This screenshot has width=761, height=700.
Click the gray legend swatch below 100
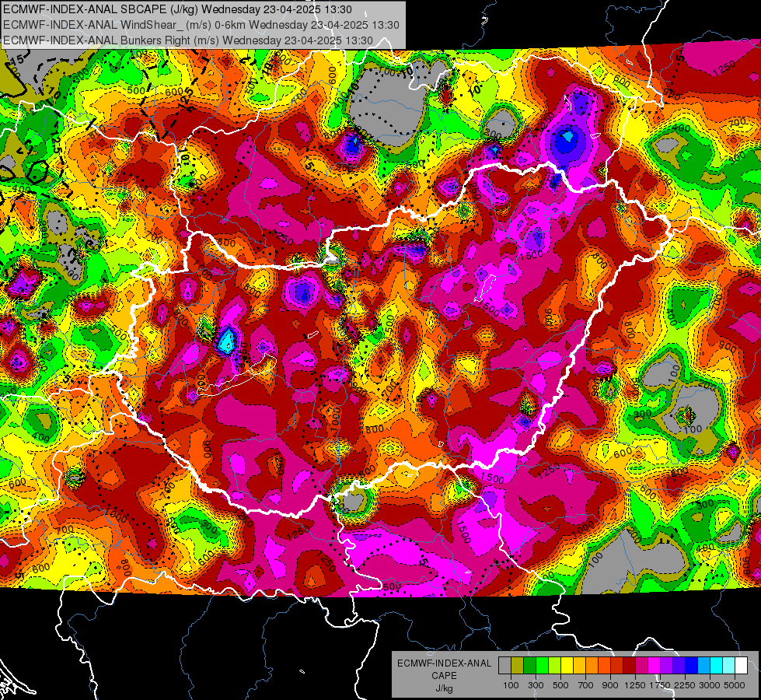504,666
